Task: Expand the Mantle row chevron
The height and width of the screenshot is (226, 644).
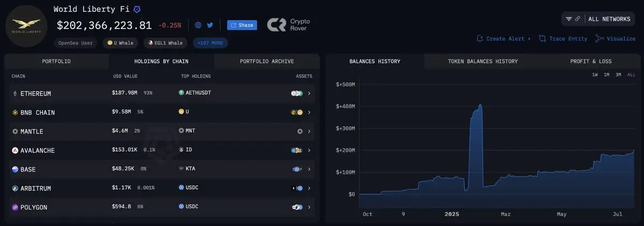Action: pos(310,132)
